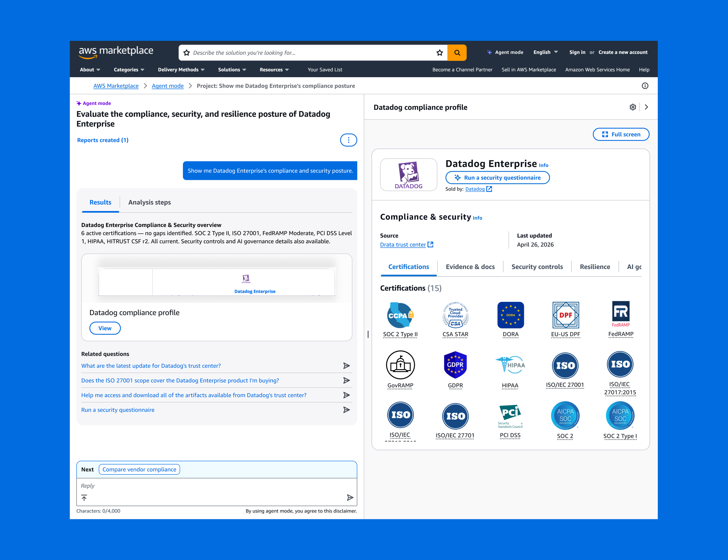Click Create a new account
Screen dimensions: 728x560
click(623, 52)
